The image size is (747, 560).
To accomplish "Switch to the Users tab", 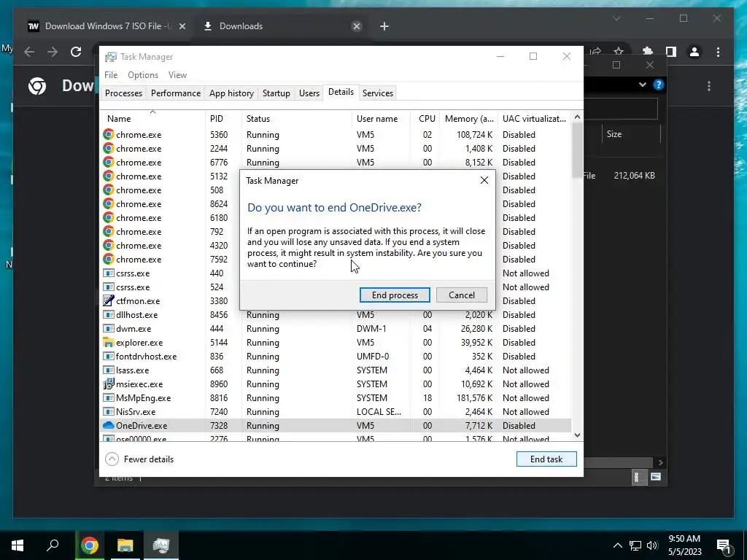I will 309,93.
